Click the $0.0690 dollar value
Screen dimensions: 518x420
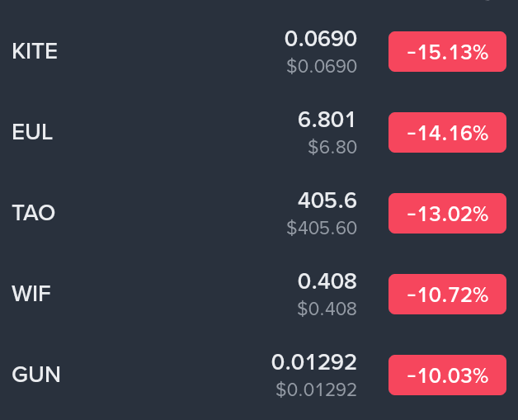(322, 66)
